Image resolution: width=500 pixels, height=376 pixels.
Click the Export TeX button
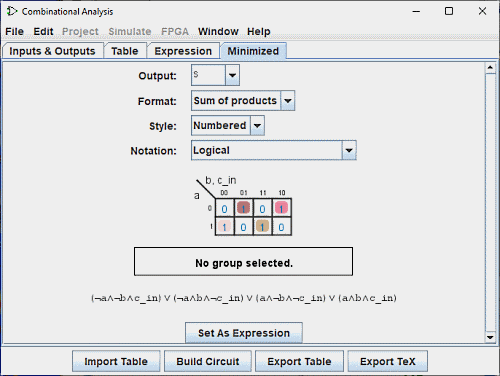388,361
